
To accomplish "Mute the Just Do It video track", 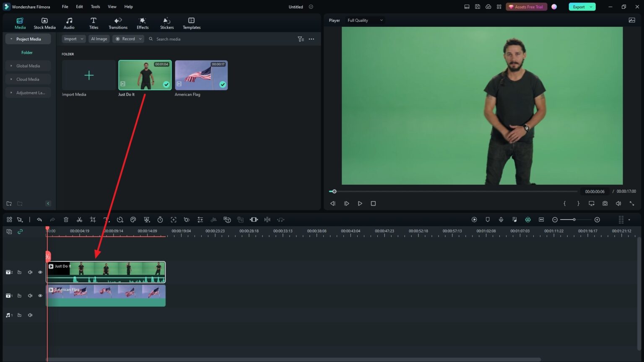I will coord(30,272).
